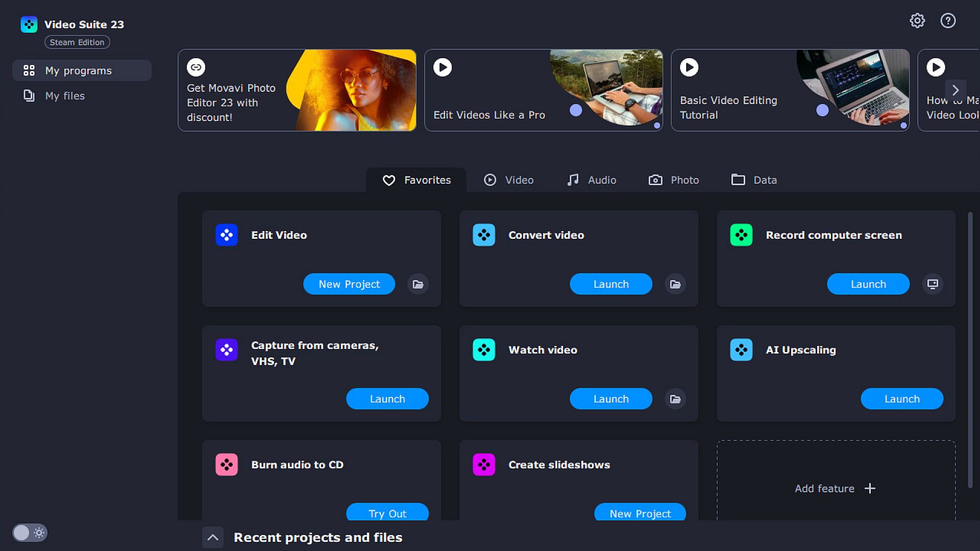
Task: Select My files in sidebar
Action: tap(65, 96)
